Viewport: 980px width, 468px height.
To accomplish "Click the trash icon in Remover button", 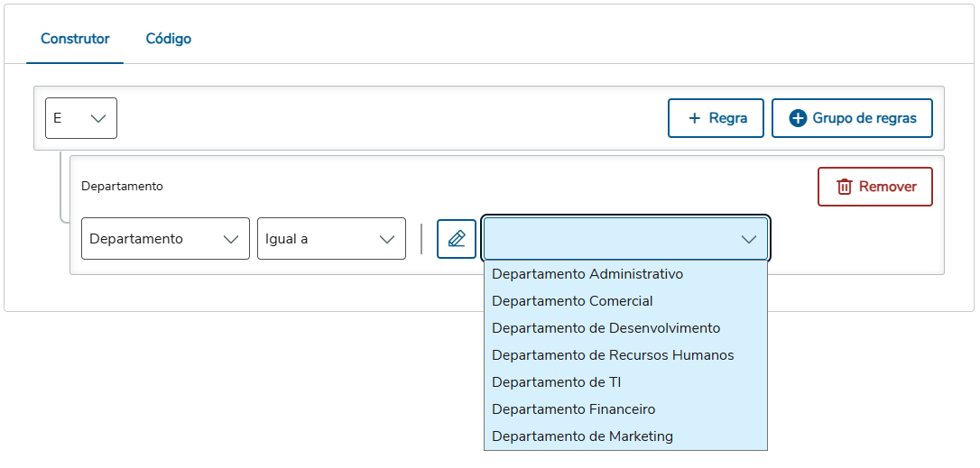I will (x=845, y=187).
